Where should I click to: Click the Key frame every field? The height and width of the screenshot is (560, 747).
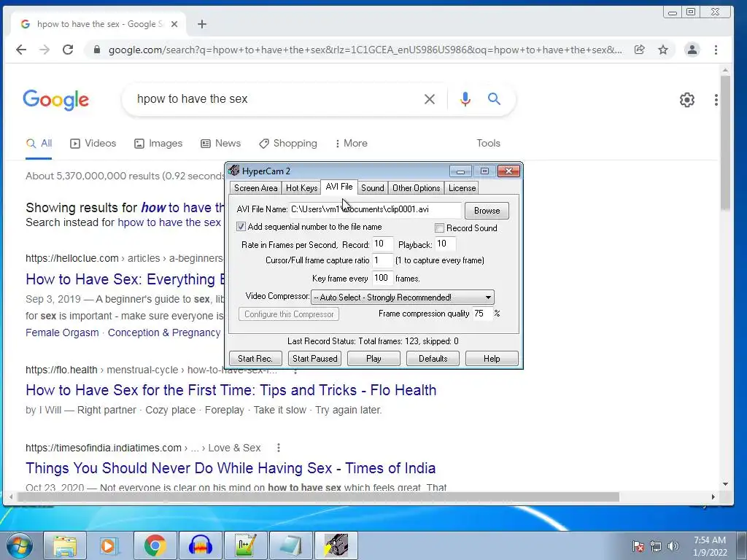pyautogui.click(x=382, y=278)
